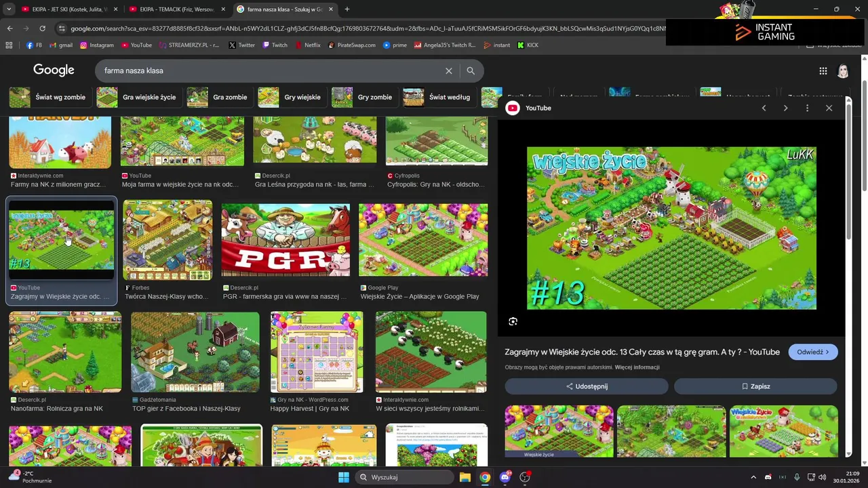
Task: Click the Cyfropolis: Gry na NK caption
Action: pyautogui.click(x=435, y=184)
